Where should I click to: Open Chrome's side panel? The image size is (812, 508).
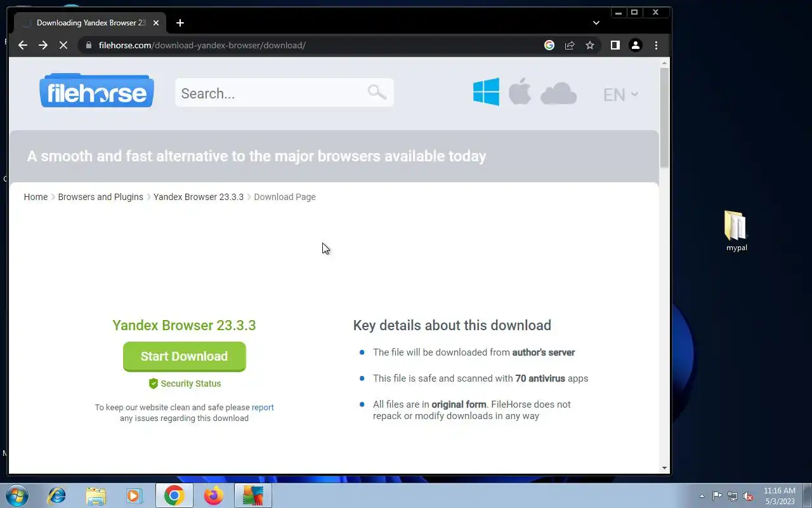click(x=615, y=45)
